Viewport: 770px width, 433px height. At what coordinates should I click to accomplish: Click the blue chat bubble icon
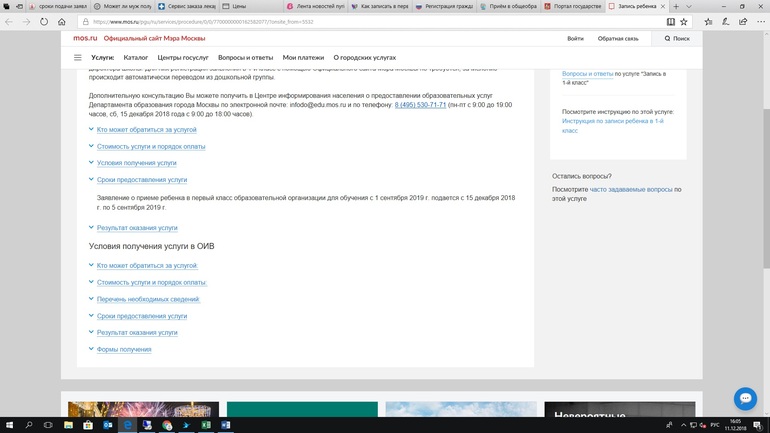point(745,398)
